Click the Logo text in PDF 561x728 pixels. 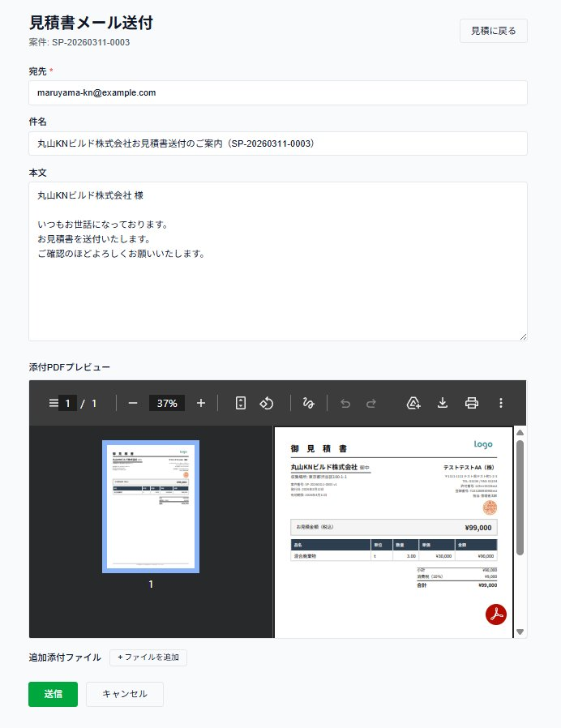pyautogui.click(x=483, y=444)
